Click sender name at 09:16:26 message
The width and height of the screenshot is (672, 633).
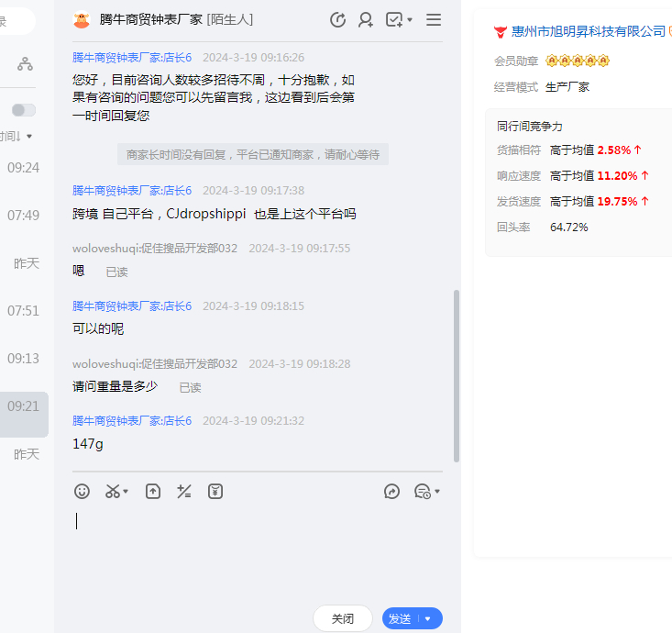pos(132,58)
